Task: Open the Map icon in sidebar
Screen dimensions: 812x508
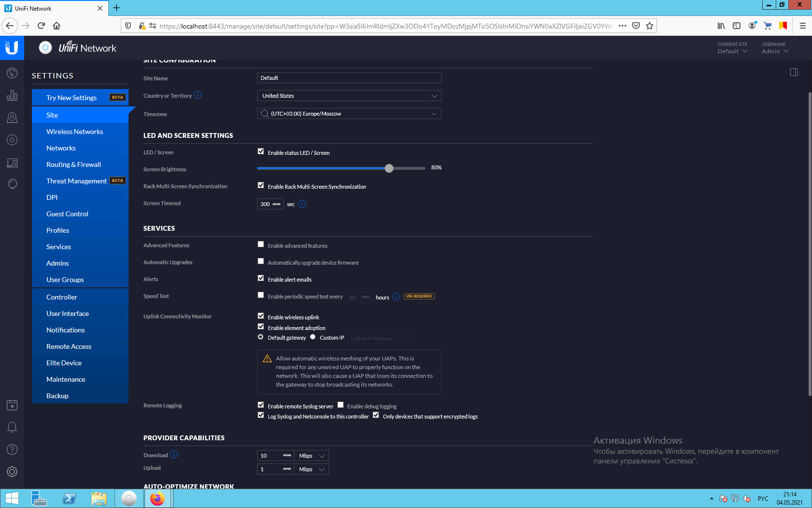Action: tap(12, 118)
